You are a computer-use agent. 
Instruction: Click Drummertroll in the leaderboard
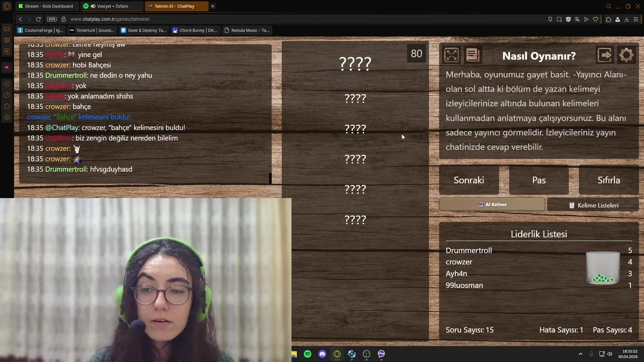469,250
